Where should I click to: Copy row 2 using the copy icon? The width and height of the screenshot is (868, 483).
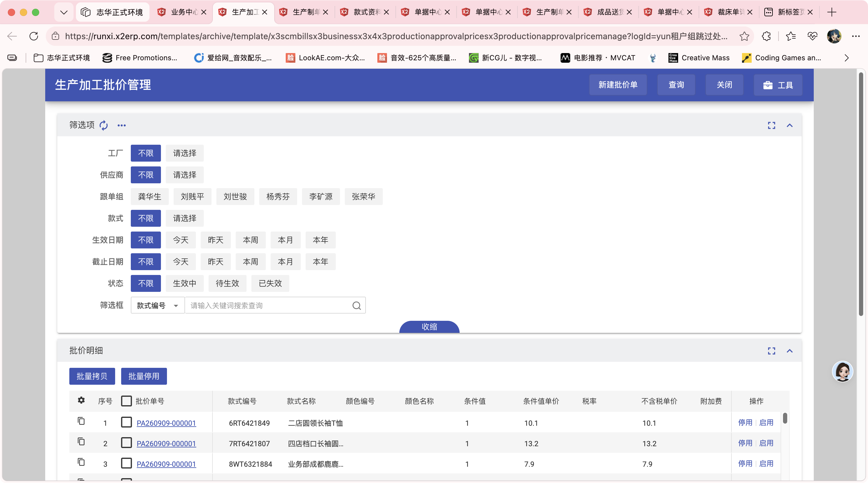tap(81, 441)
